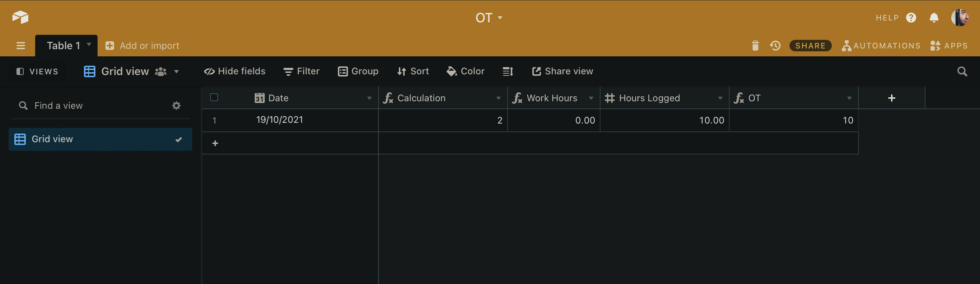Click the Work Hours column header
Image resolution: width=980 pixels, height=284 pixels.
pyautogui.click(x=553, y=98)
